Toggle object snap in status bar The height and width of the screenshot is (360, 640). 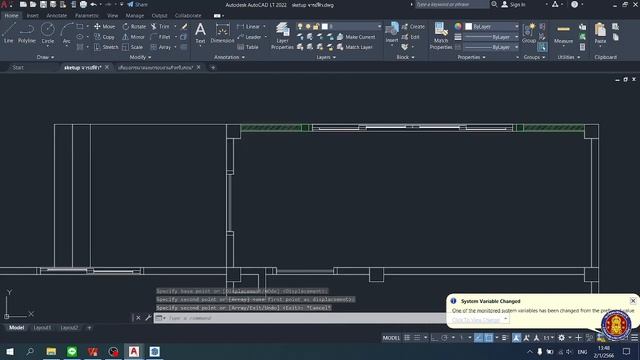489,338
